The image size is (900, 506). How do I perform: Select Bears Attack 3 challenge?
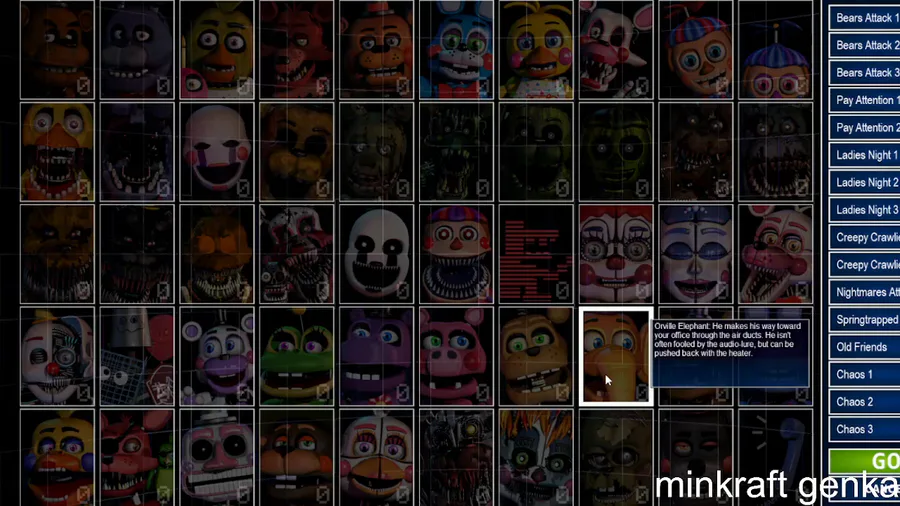click(864, 73)
